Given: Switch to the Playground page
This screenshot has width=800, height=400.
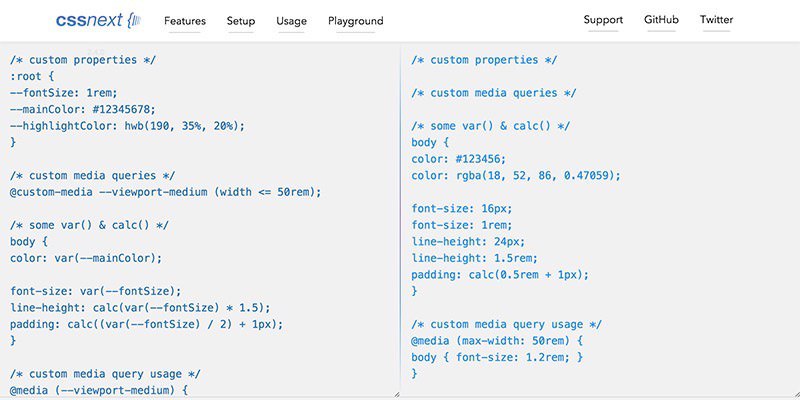Looking at the screenshot, I should coord(356,21).
